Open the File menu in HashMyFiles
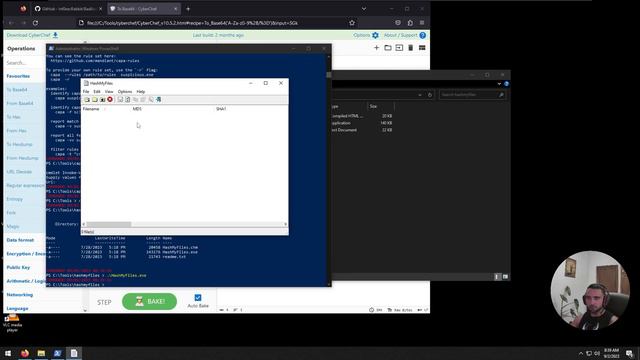 (x=86, y=92)
